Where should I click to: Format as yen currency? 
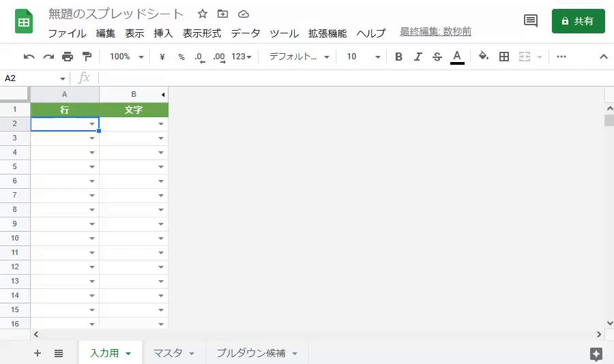click(x=162, y=57)
